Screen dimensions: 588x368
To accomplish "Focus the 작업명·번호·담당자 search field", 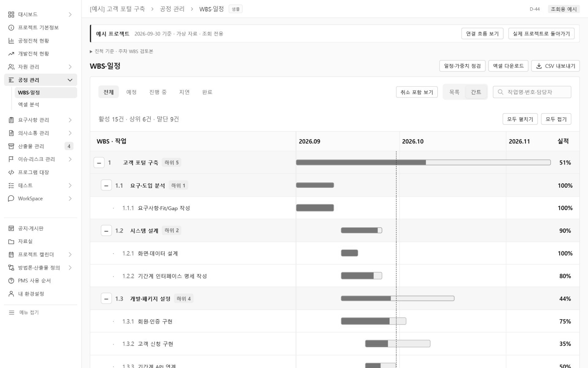I will 532,92.
